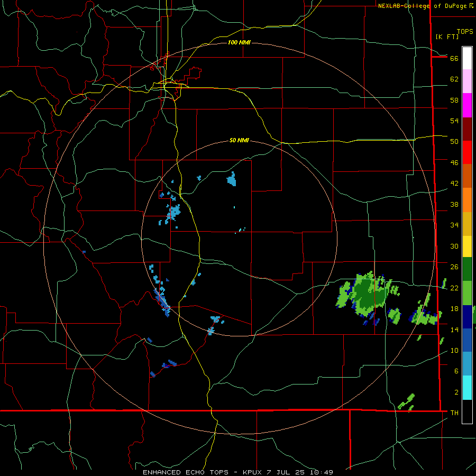The image size is (476, 476).
Task: Click the 50 NMI range ring label
Action: [x=239, y=140]
